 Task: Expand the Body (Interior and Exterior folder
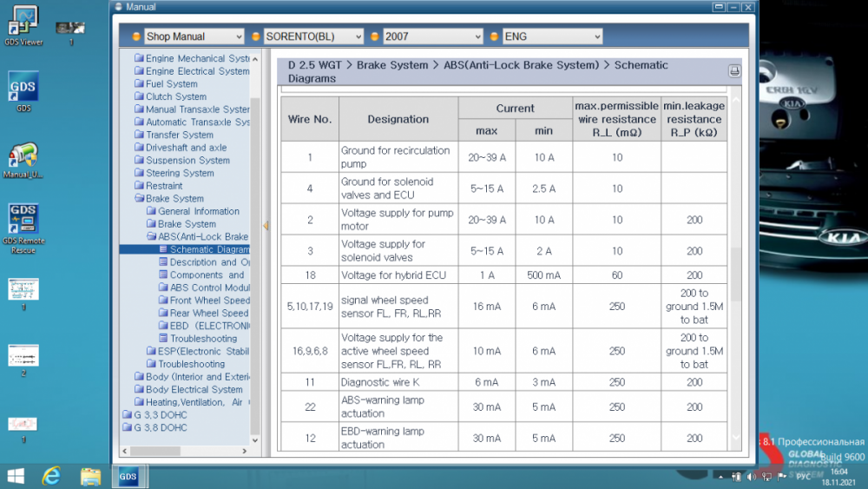pos(192,377)
